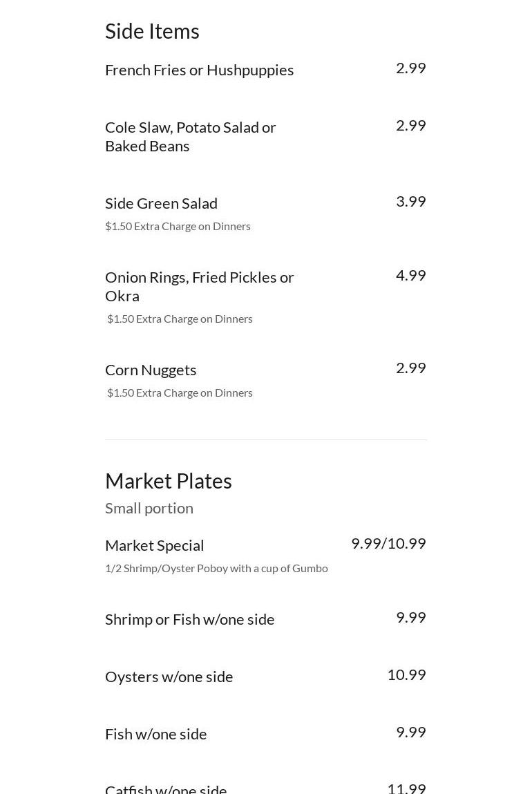Click the Small portion subtitle
The width and height of the screenshot is (532, 794).
click(149, 508)
